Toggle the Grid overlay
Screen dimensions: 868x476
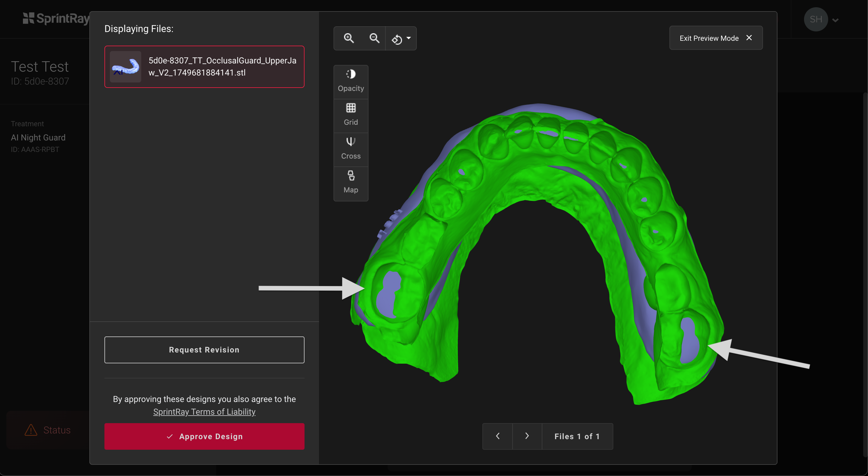(351, 114)
